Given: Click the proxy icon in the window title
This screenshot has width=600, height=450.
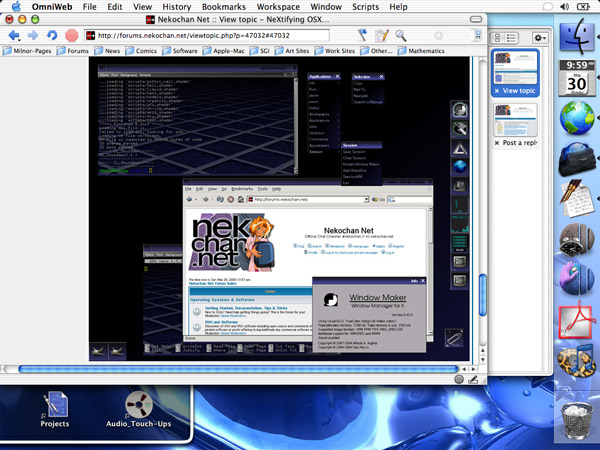Looking at the screenshot, I should 150,20.
